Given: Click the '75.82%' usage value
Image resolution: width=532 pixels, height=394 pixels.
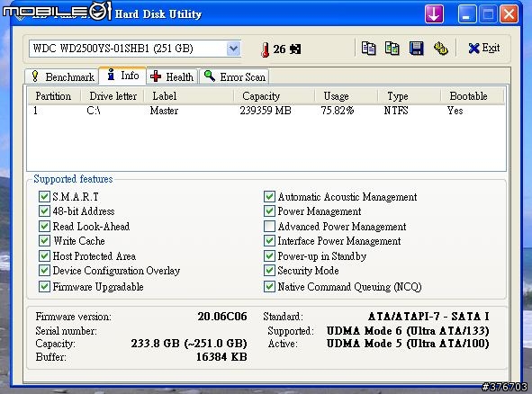Looking at the screenshot, I should click(338, 111).
